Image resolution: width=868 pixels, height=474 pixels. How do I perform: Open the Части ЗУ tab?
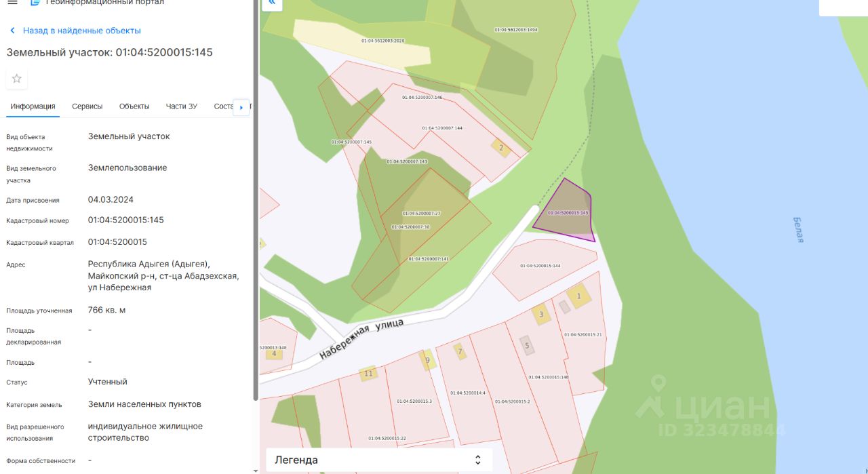coord(182,106)
